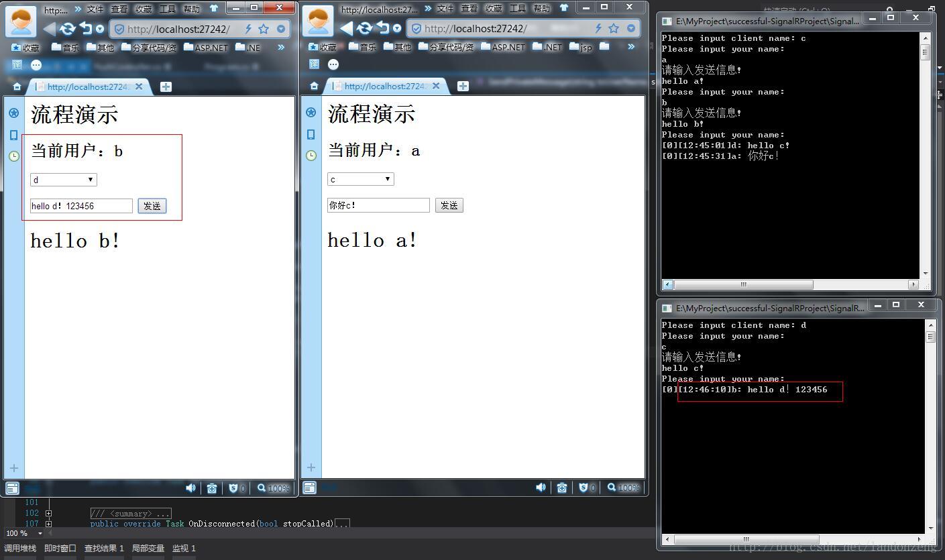The image size is (945, 560).
Task: Open the history clock icon in left sidebar
Action: [14, 156]
